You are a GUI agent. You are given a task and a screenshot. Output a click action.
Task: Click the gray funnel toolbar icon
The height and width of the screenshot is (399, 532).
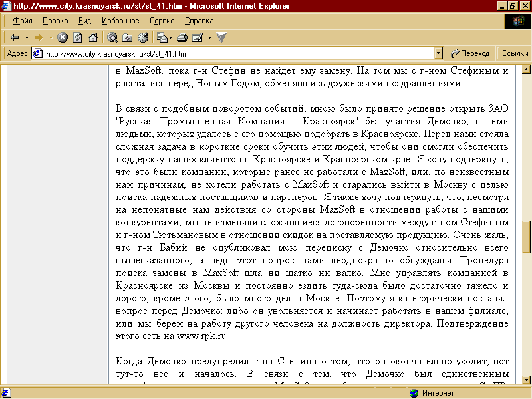click(x=221, y=37)
